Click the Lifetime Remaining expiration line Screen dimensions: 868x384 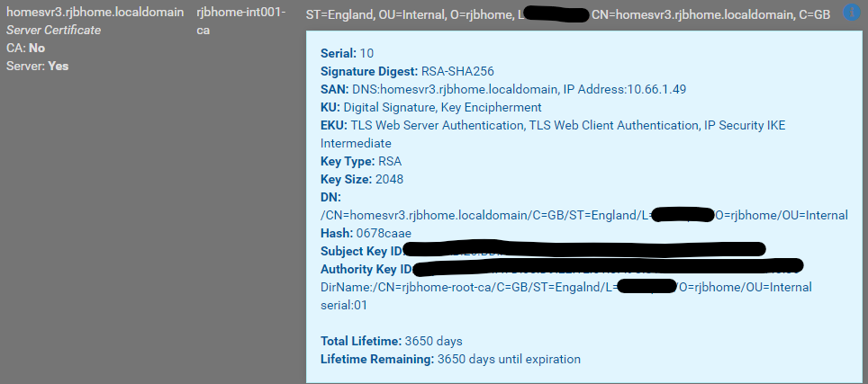click(x=450, y=359)
